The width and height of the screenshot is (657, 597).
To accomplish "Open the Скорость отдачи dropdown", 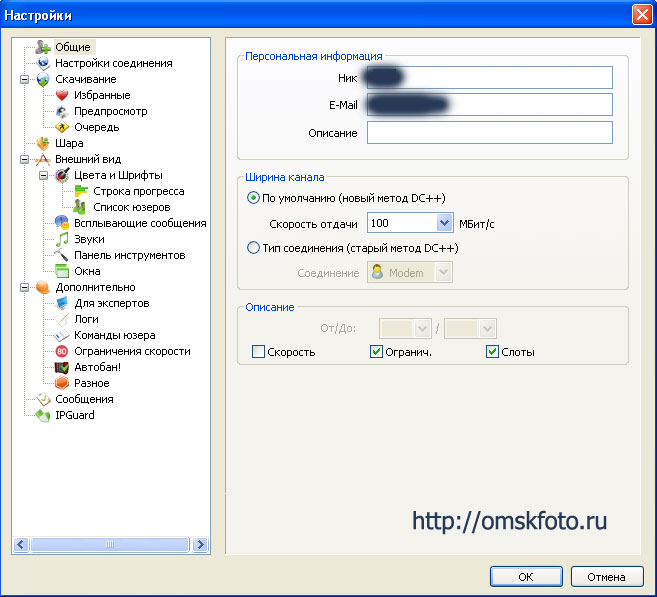I will tap(445, 223).
